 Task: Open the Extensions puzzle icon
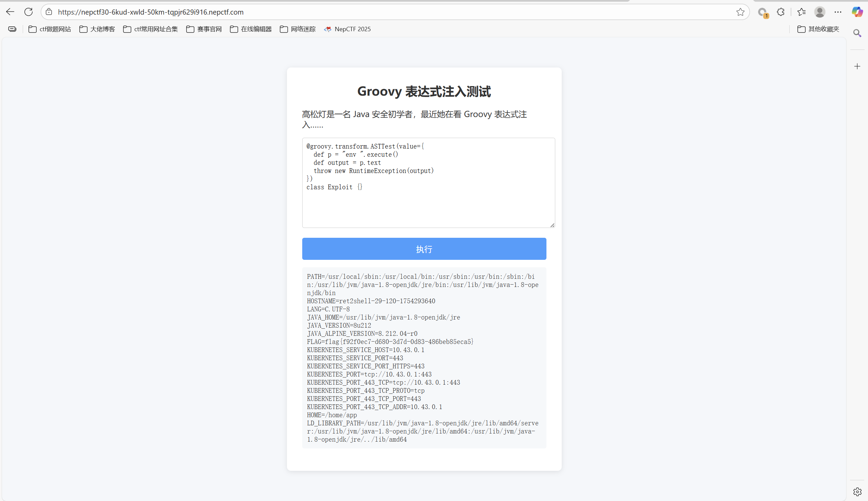click(780, 12)
